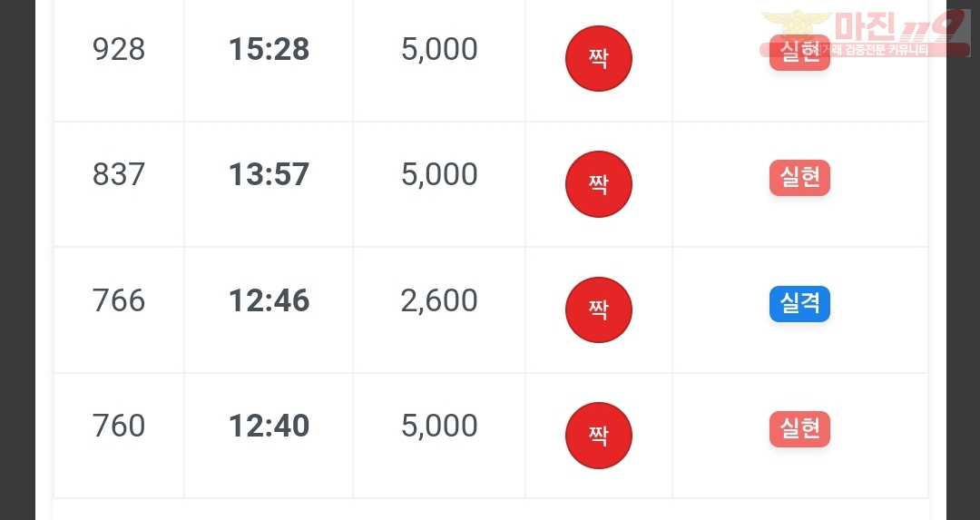980x520 pixels.
Task: Select round number 760
Action: 119,426
